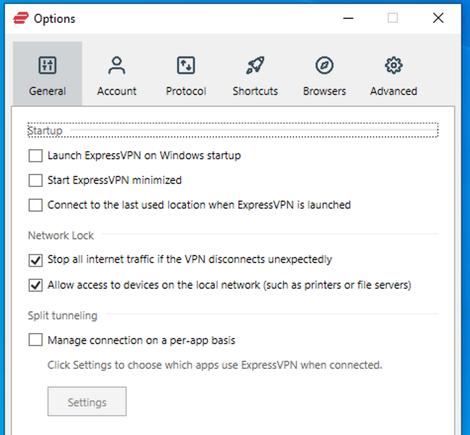Switch to the Protocol tab label
Viewport: 470px width, 435px height.
[186, 91]
